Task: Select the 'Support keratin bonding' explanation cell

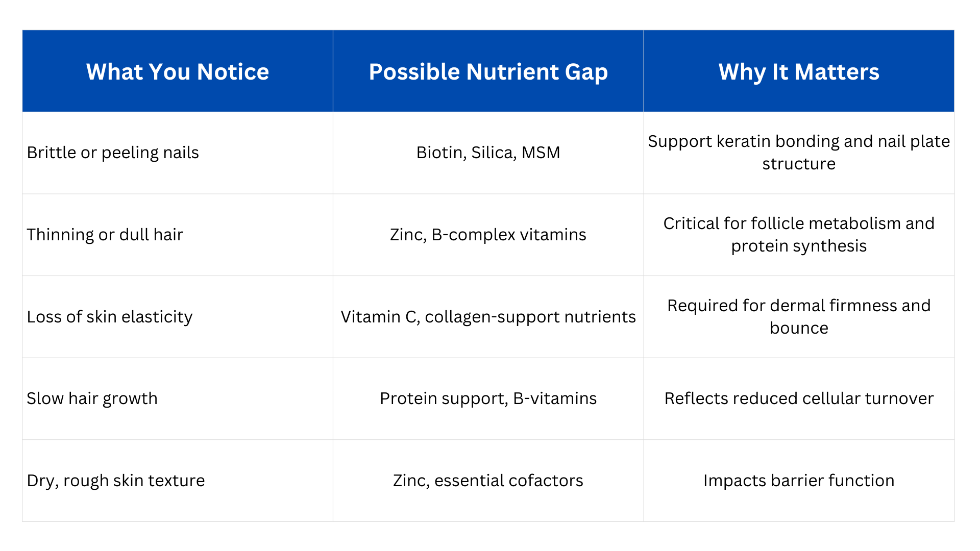Action: [x=799, y=153]
